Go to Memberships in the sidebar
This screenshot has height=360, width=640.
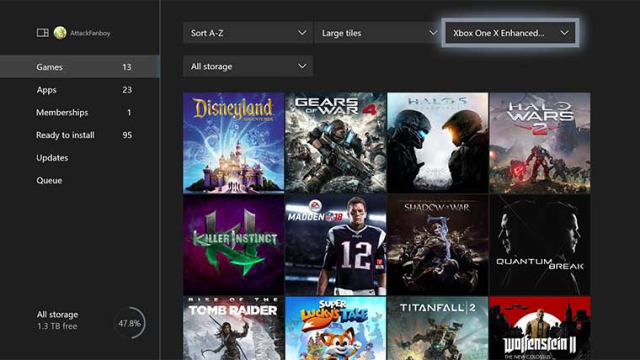pos(80,112)
